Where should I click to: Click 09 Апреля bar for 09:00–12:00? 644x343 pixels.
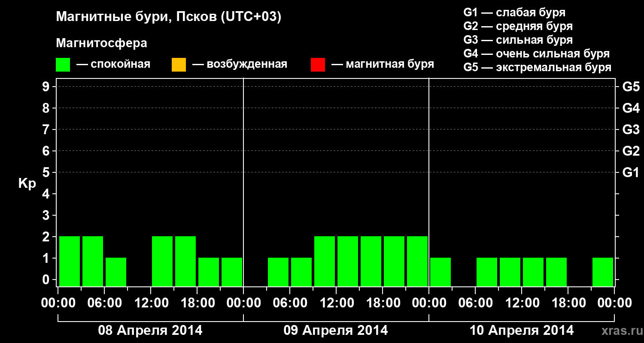point(325,261)
